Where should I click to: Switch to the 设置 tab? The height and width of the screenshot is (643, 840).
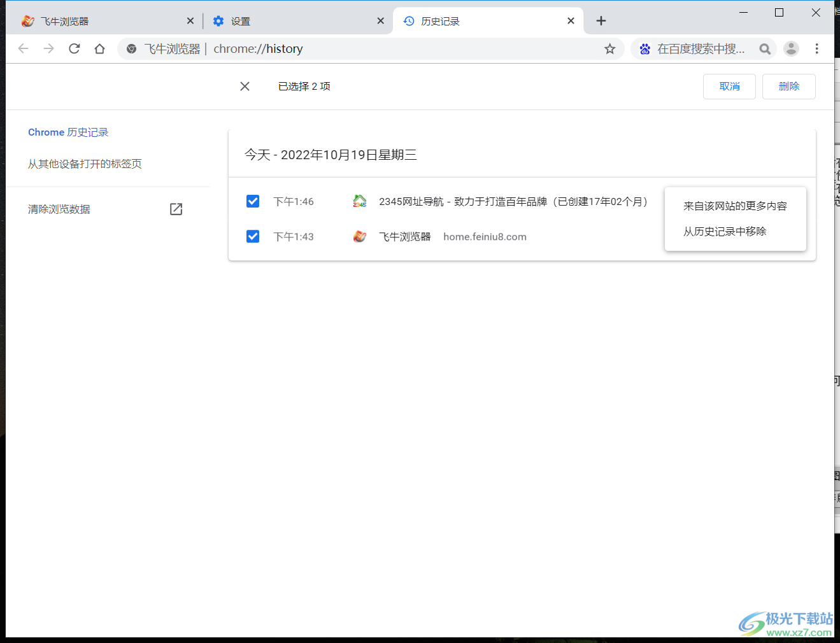[297, 21]
